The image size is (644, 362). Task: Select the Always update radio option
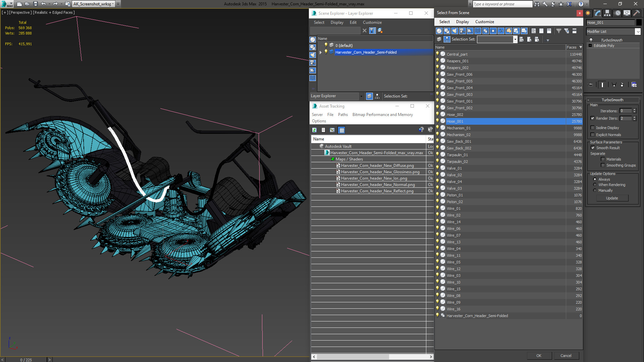(x=595, y=179)
